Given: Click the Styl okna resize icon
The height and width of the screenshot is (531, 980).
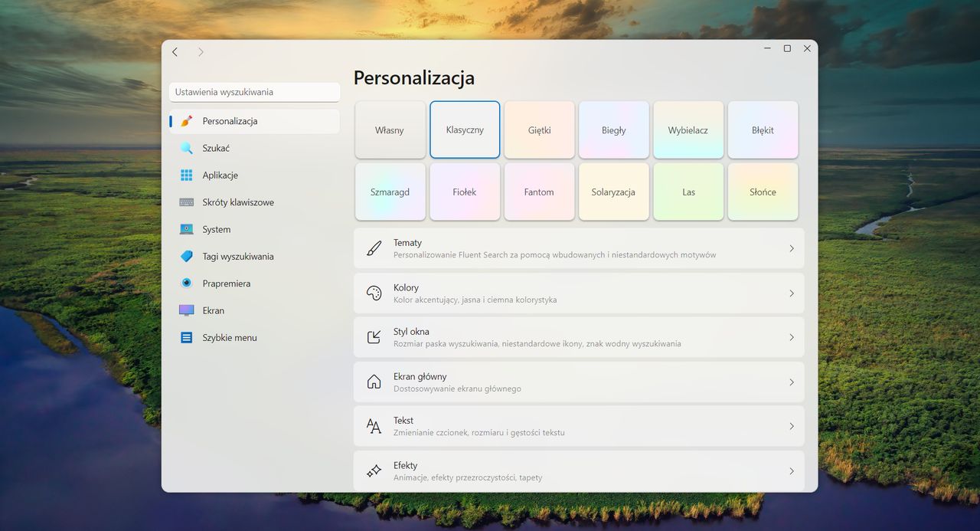Looking at the screenshot, I should [x=374, y=337].
